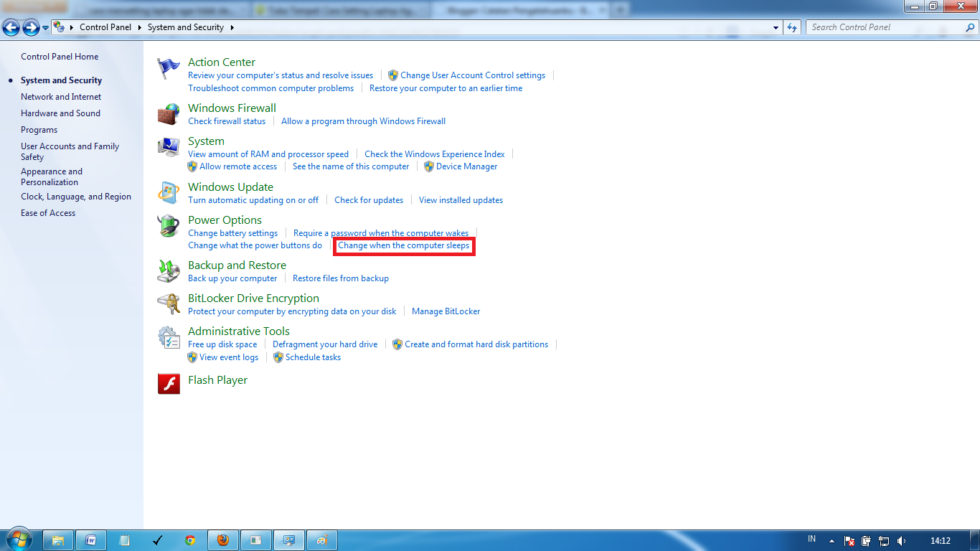Viewport: 980px width, 551px height.
Task: Click the Control Panel breadcrumb
Action: pos(105,27)
